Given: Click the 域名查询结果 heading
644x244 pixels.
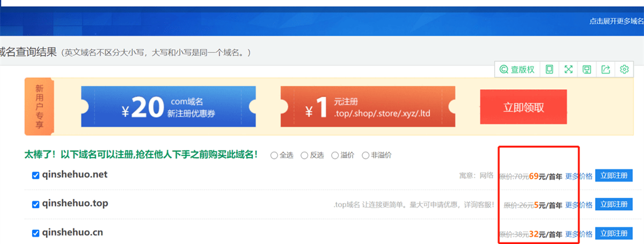Looking at the screenshot, I should point(28,52).
